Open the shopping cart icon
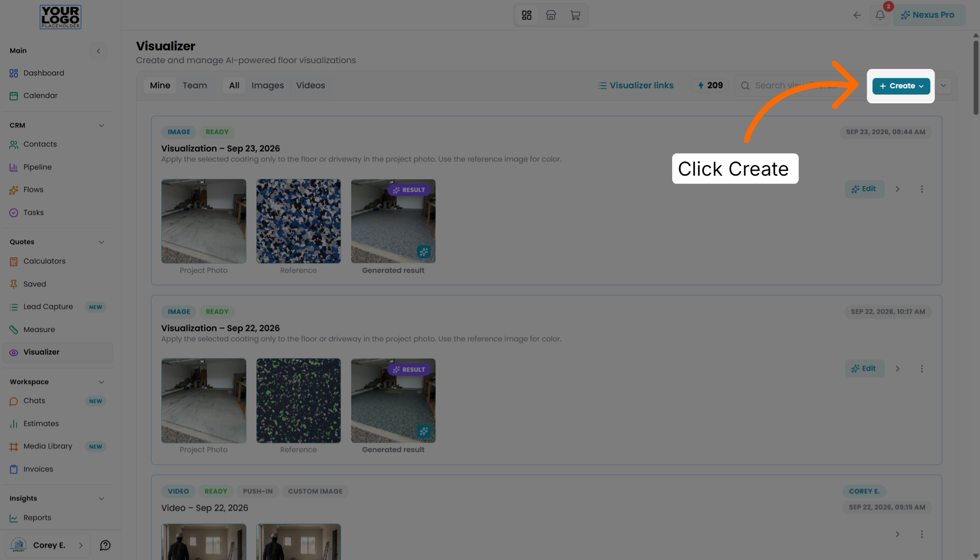Image resolution: width=980 pixels, height=560 pixels. (x=575, y=15)
